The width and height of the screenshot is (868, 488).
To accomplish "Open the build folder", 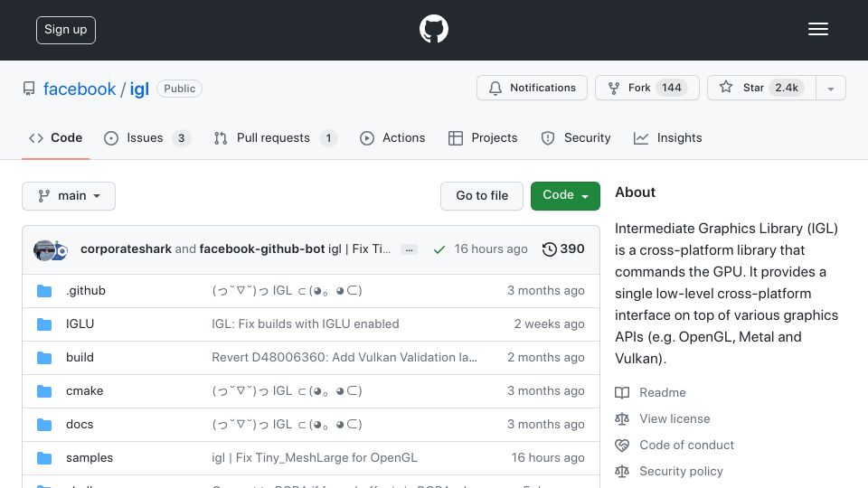I will point(80,358).
